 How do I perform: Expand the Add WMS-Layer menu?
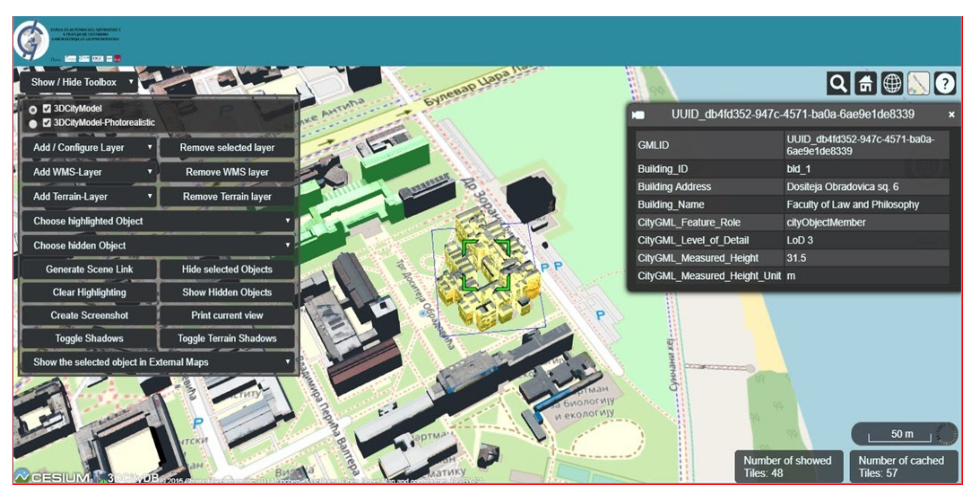[x=89, y=172]
